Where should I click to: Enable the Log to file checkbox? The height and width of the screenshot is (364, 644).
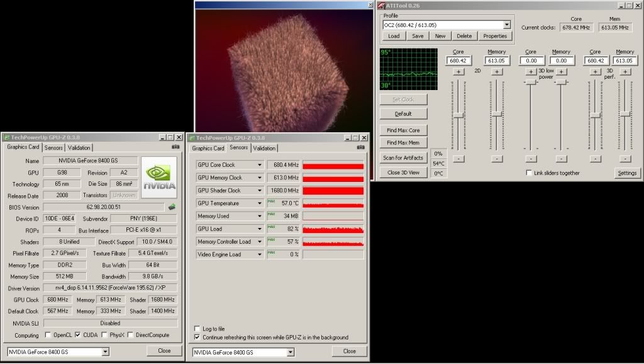point(197,329)
